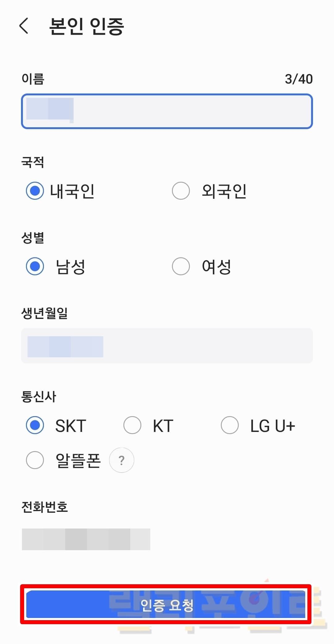Select LG U+ carrier
Image resolution: width=334 pixels, height=644 pixels.
coord(230,425)
